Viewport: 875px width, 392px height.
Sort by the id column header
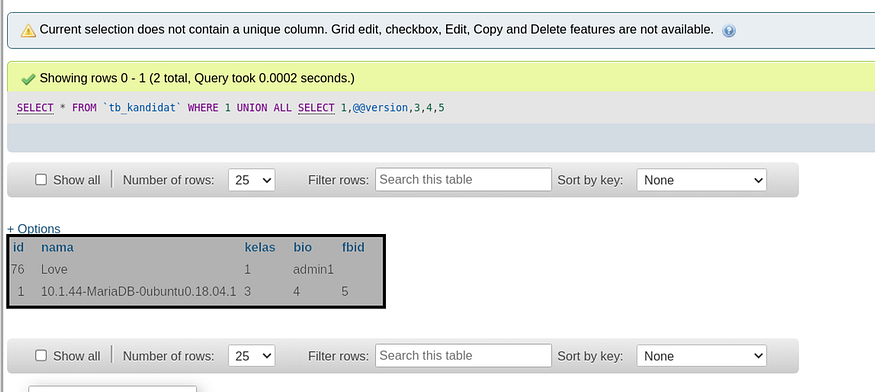tap(18, 247)
